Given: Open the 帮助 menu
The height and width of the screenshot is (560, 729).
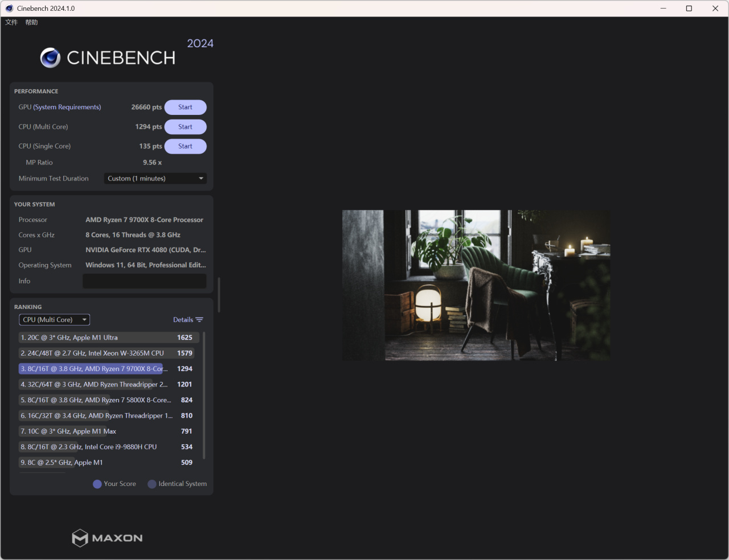Looking at the screenshot, I should (31, 22).
